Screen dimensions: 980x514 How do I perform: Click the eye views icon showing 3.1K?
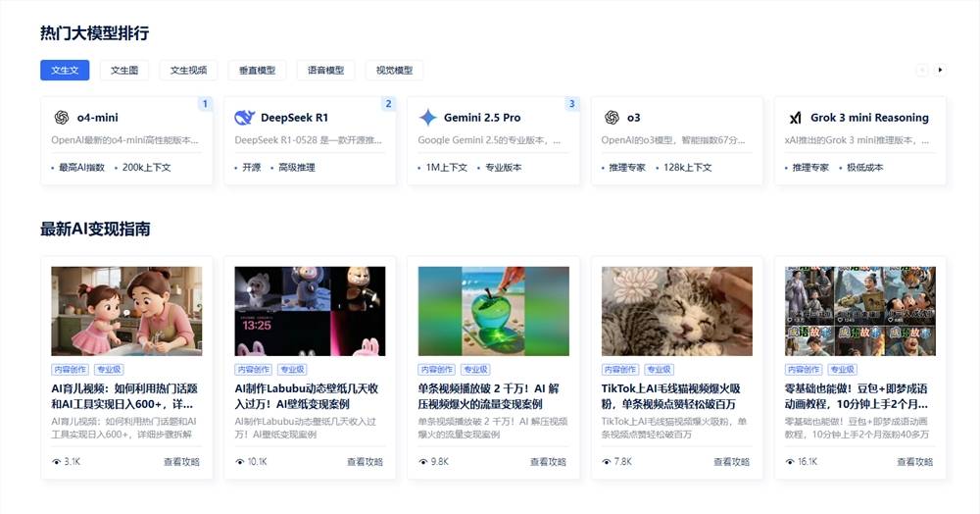pos(56,461)
